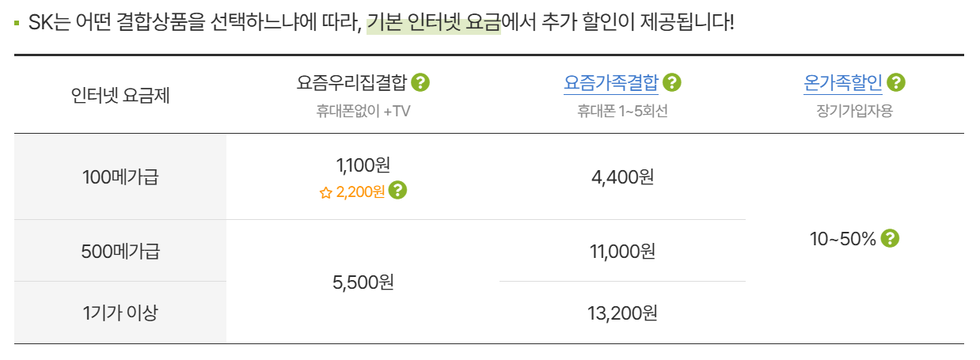Screen dimensions: 980x360
Task: Click the 11,000원 discount value
Action: pos(622,252)
